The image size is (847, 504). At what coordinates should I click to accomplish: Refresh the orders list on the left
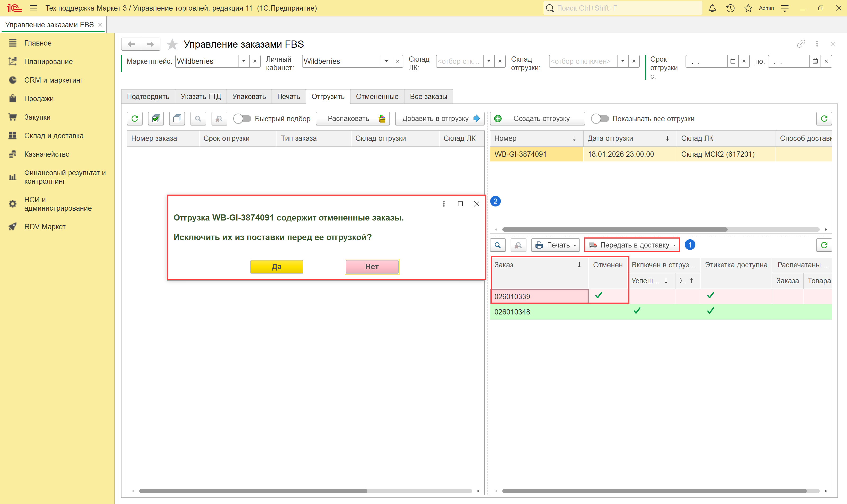click(x=135, y=119)
